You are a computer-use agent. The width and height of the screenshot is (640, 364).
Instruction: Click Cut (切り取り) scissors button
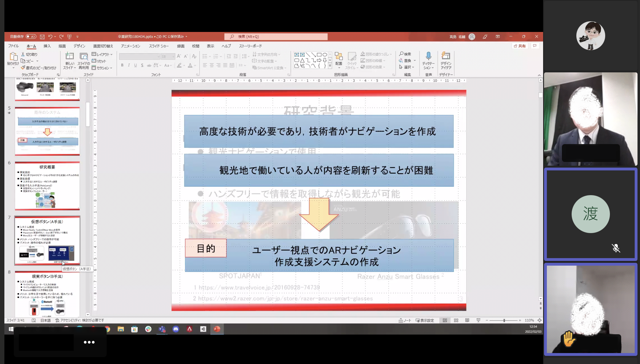coord(29,55)
